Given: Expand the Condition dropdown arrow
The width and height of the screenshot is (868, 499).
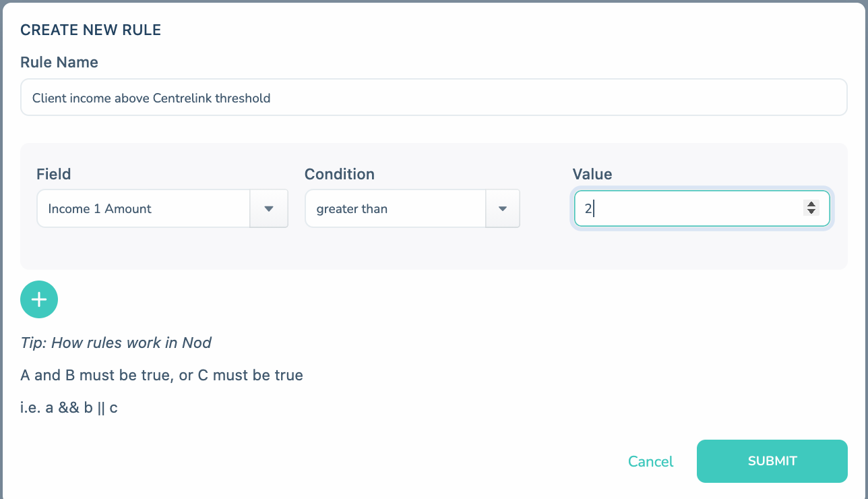Looking at the screenshot, I should [x=502, y=208].
